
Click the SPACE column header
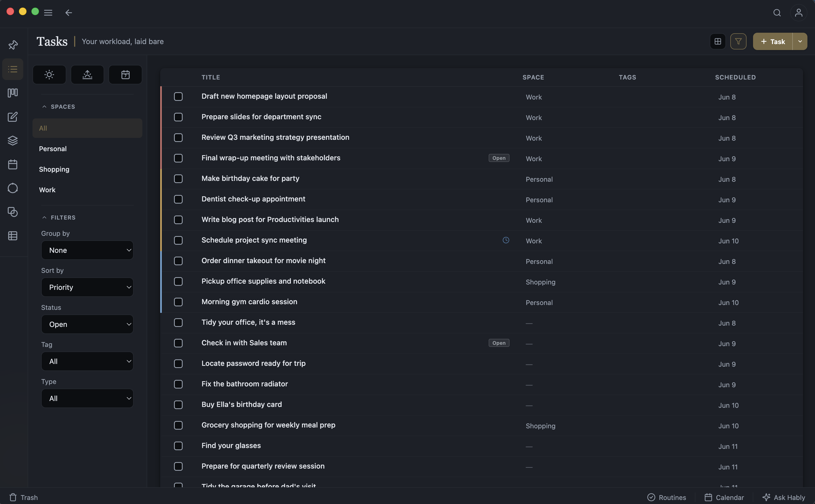[533, 77]
